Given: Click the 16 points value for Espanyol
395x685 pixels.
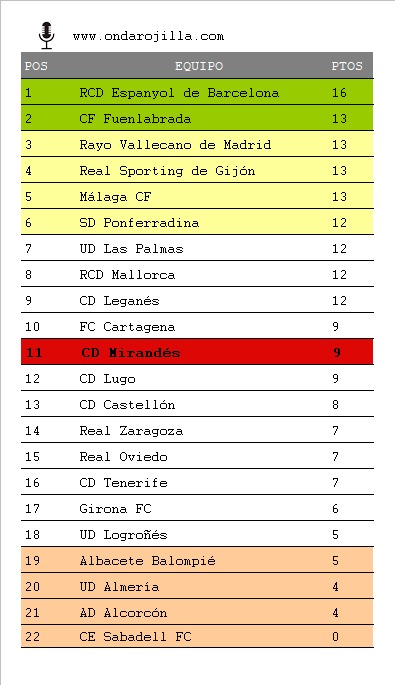Looking at the screenshot, I should click(x=339, y=93).
